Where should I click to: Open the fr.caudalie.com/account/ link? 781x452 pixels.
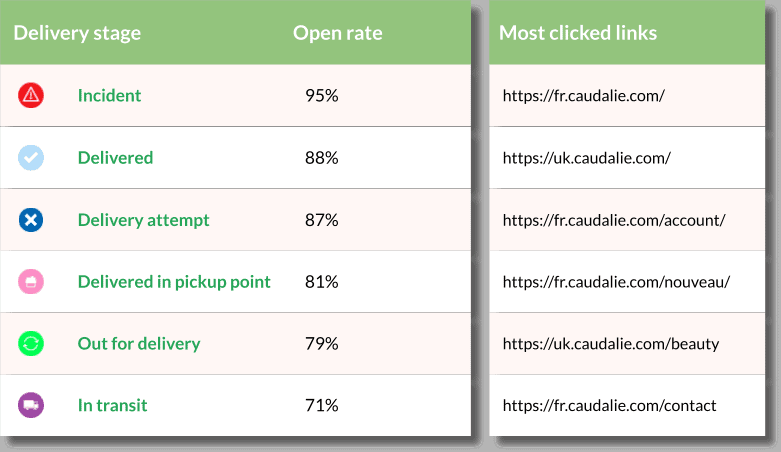point(614,220)
